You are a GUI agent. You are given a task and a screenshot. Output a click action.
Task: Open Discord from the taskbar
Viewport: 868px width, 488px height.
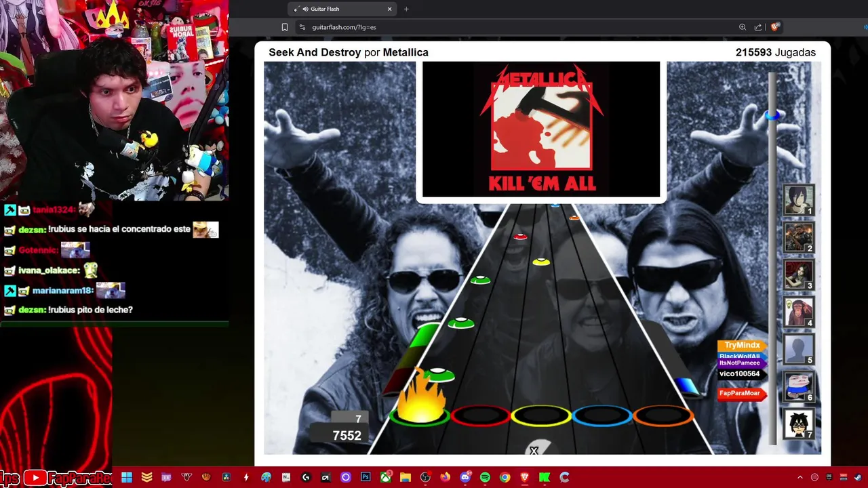(465, 477)
